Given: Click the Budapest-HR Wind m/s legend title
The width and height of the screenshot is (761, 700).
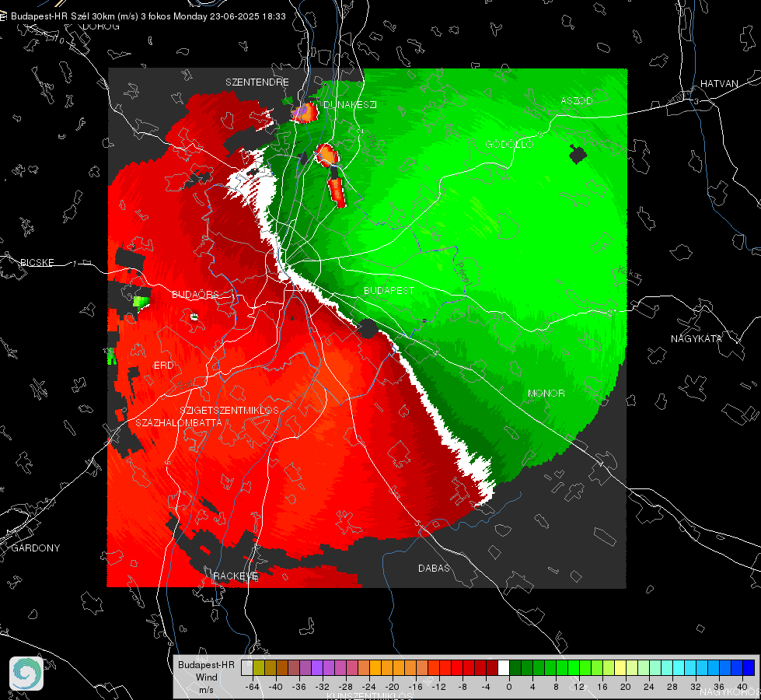Looking at the screenshot, I should [x=206, y=677].
